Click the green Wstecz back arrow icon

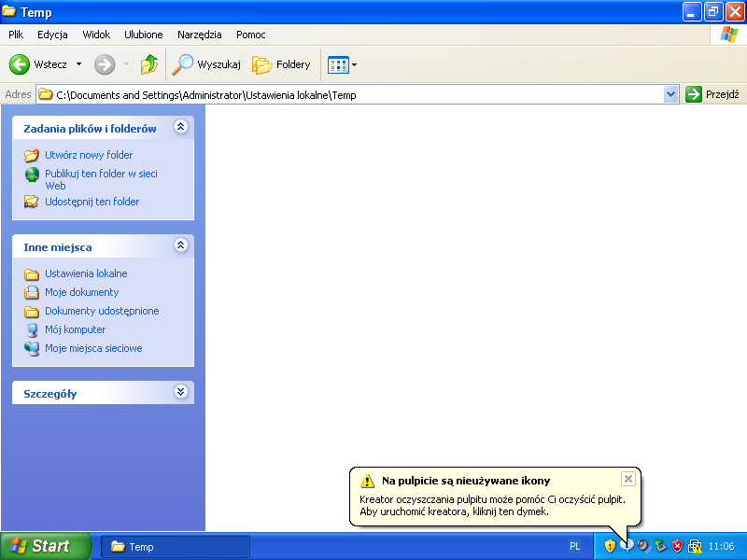[x=20, y=64]
